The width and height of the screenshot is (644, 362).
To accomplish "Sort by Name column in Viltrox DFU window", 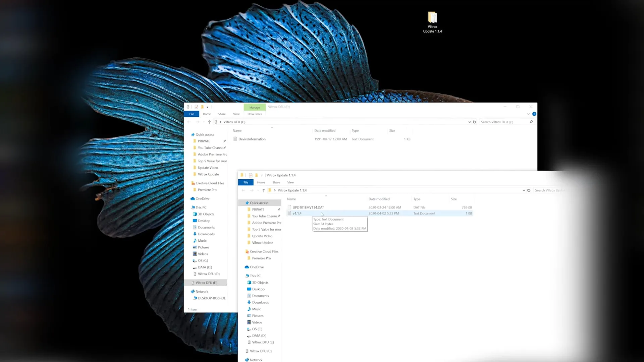I will (237, 131).
